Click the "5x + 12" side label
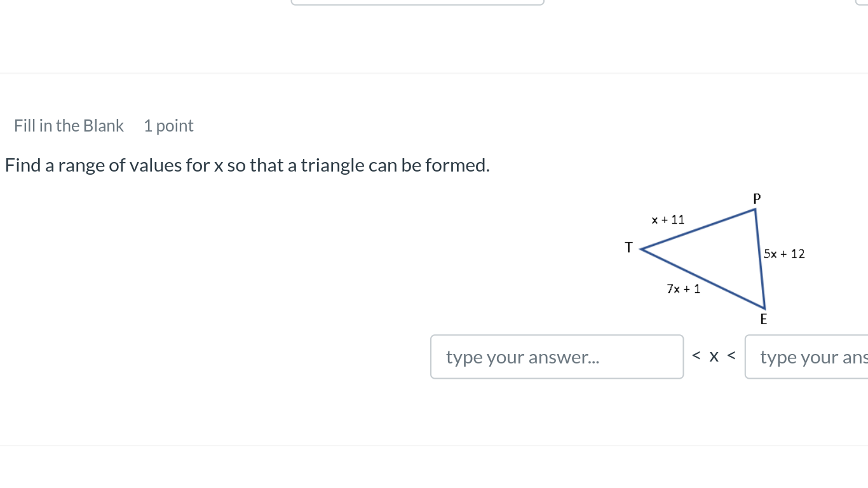868x488 pixels. point(784,254)
